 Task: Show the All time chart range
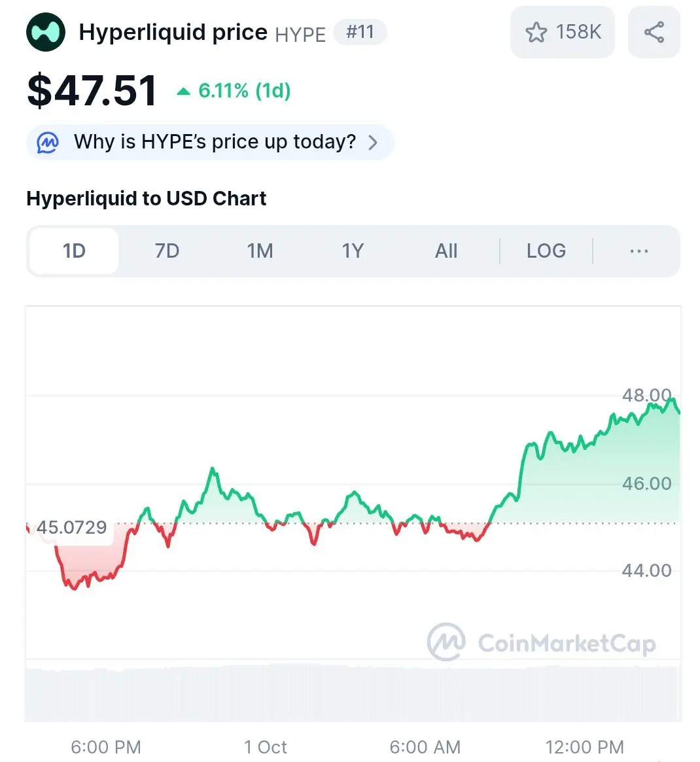coord(446,251)
